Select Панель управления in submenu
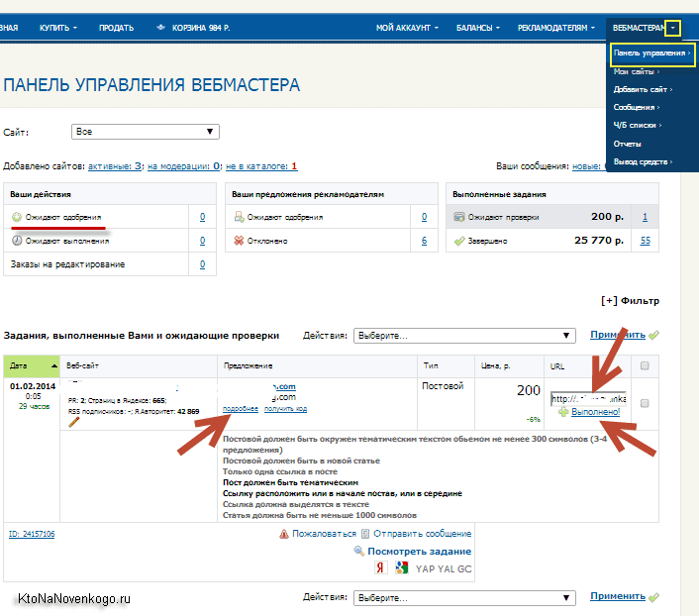The image size is (699, 616). [x=651, y=53]
